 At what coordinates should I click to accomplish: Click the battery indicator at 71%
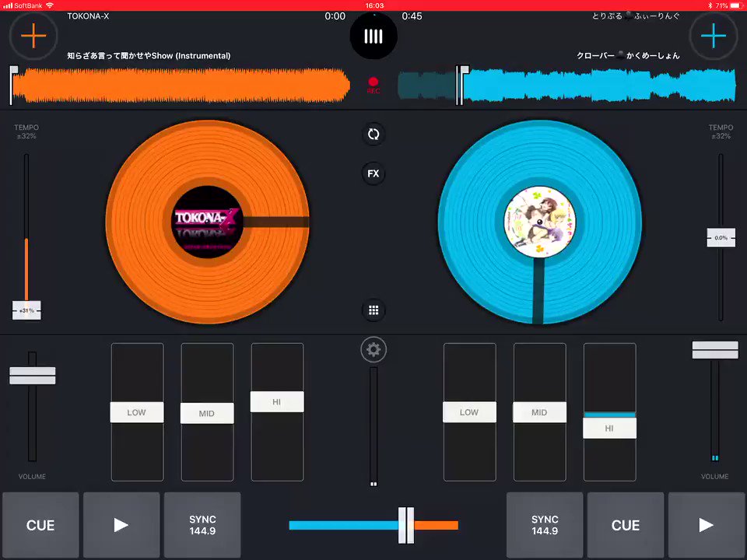coord(728,5)
